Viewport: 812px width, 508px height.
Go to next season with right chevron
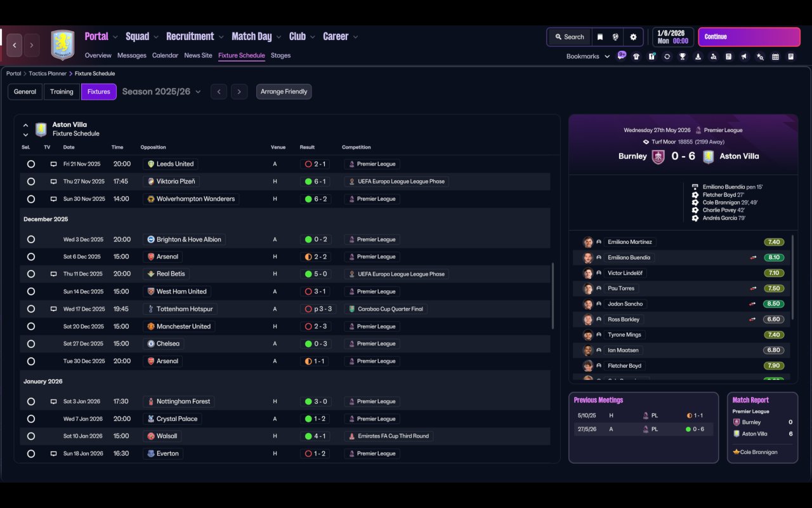click(x=239, y=91)
